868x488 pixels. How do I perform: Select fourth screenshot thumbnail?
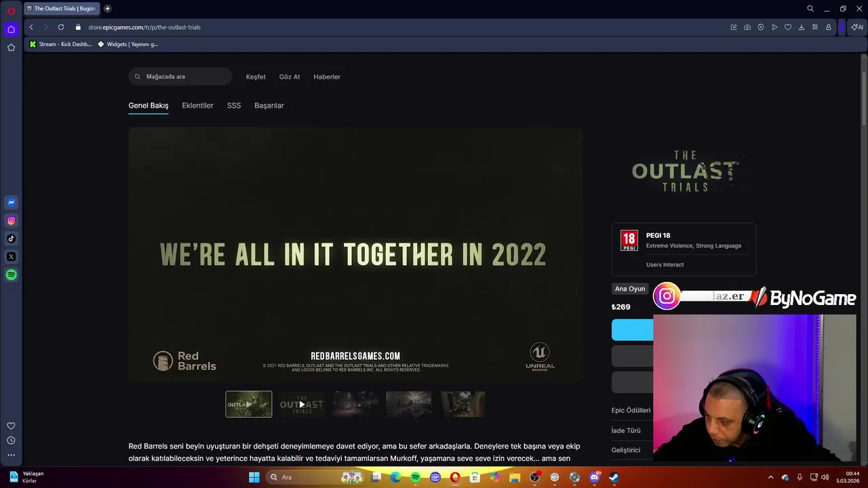(x=409, y=404)
